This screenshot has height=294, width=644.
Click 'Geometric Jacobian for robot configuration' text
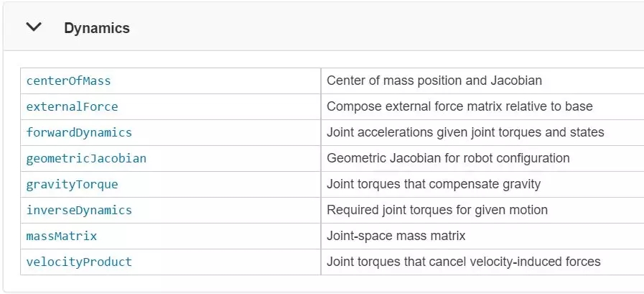click(448, 158)
